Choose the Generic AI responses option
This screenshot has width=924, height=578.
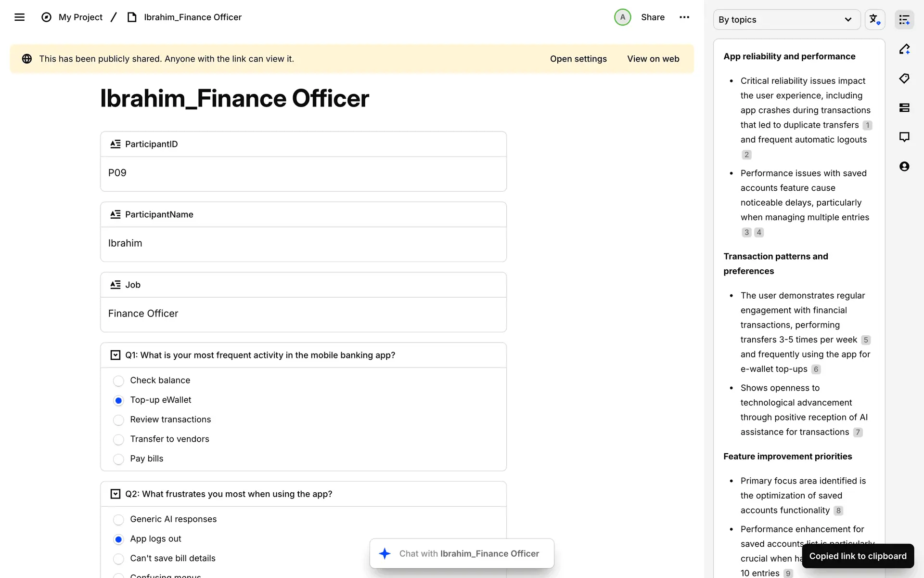coord(118,520)
